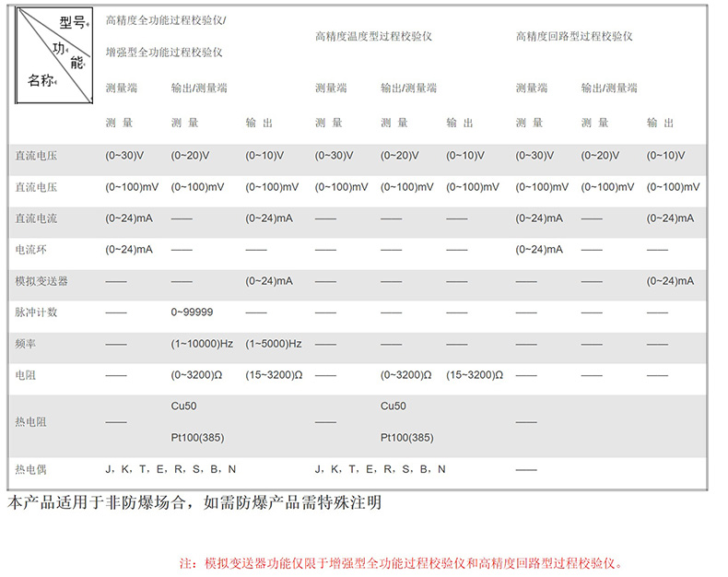Click the 脉冲计数 row label
This screenshot has width=728, height=577.
coord(36,312)
